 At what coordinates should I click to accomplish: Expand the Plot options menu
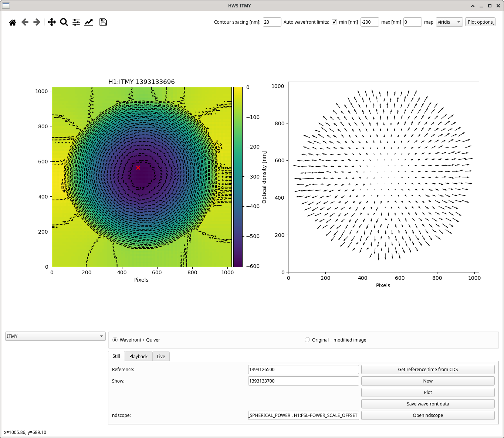click(x=480, y=22)
